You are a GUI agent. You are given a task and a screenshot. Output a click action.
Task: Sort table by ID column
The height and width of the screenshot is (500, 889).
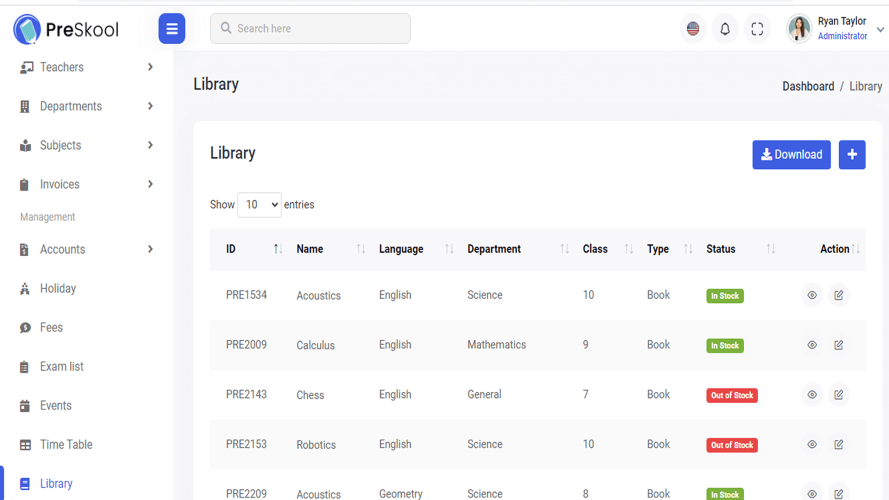(278, 249)
